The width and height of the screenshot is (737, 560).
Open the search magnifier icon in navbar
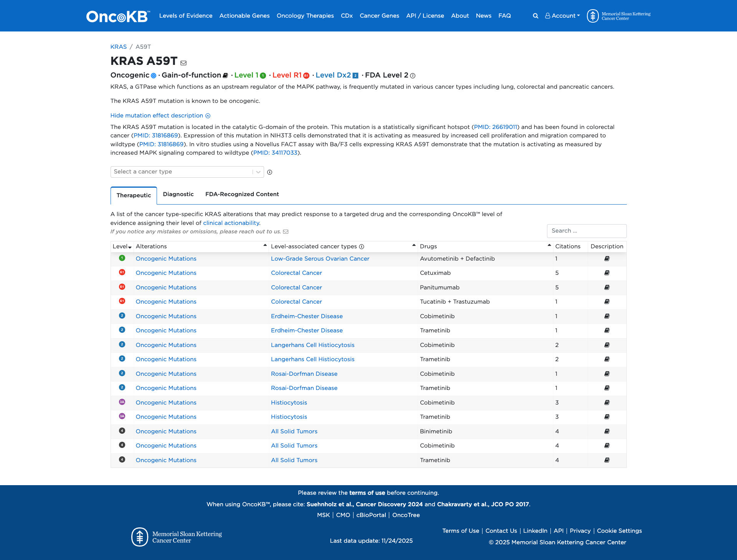535,16
